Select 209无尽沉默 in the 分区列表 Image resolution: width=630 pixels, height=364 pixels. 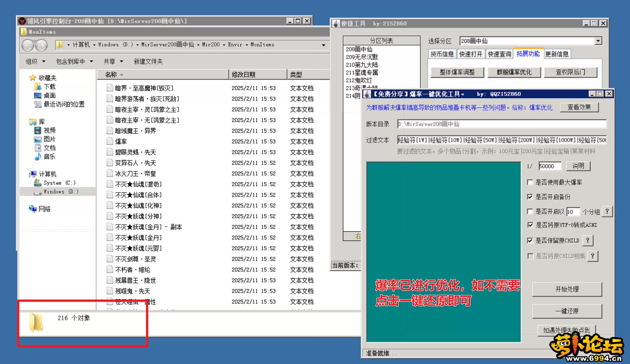click(362, 57)
